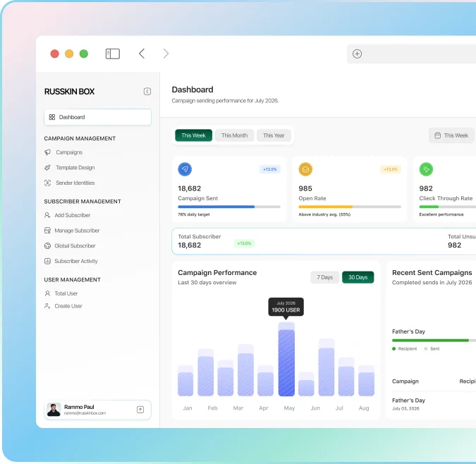Image resolution: width=476 pixels, height=464 pixels.
Task: Click the Jan bar in the chart
Action: [x=185, y=381]
